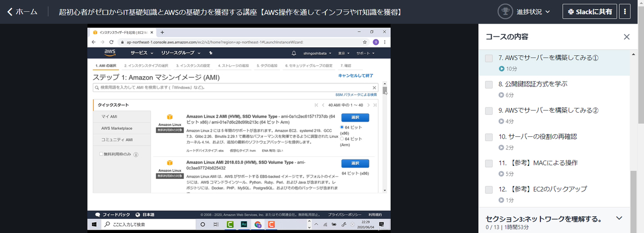Click the browser forward arrow in video

pyautogui.click(x=102, y=41)
